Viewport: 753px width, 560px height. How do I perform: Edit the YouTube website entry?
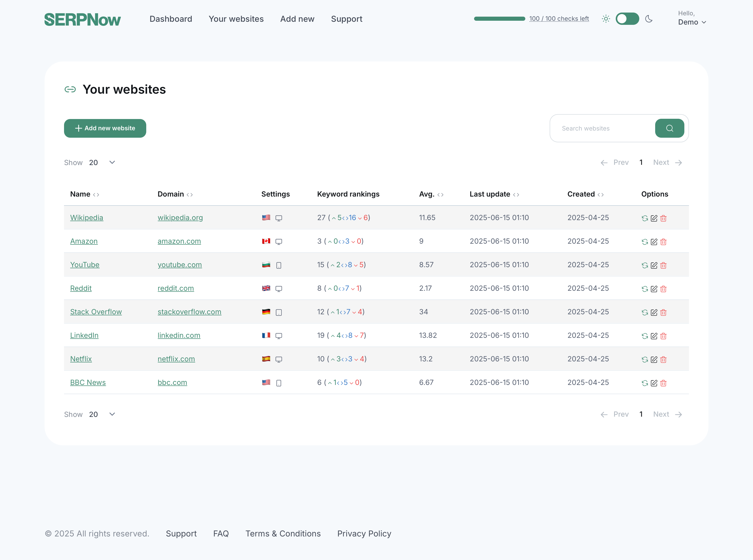tap(654, 265)
